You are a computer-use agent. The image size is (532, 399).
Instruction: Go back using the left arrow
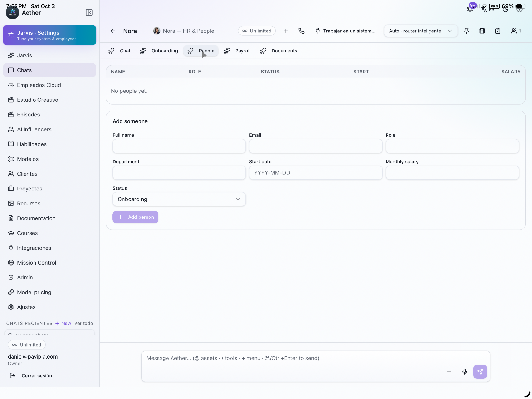pyautogui.click(x=113, y=31)
